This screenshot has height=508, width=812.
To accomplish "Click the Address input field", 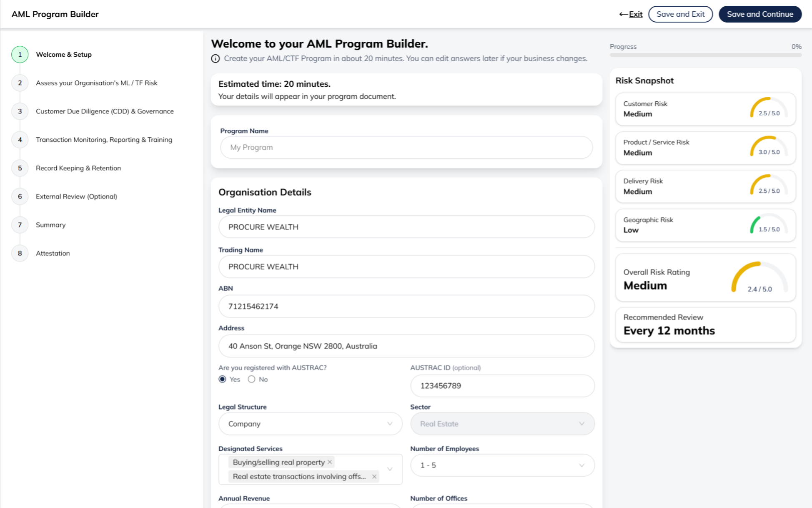I will 406,346.
